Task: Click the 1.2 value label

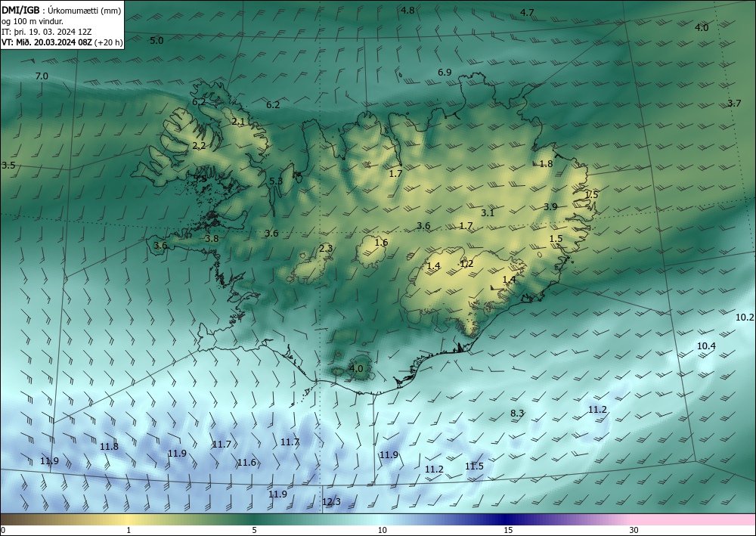Action: pos(466,264)
